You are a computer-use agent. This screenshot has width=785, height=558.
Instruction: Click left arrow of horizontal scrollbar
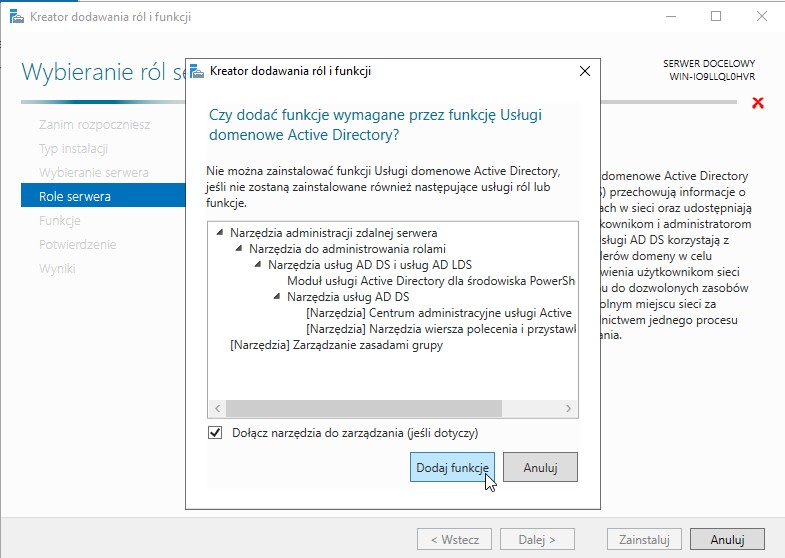point(216,409)
